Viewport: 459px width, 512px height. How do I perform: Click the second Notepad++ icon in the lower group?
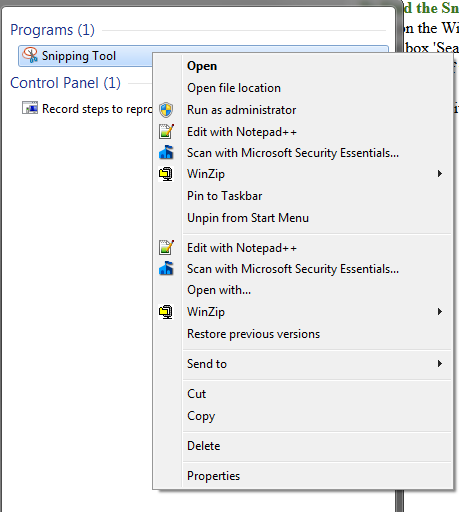click(x=166, y=247)
